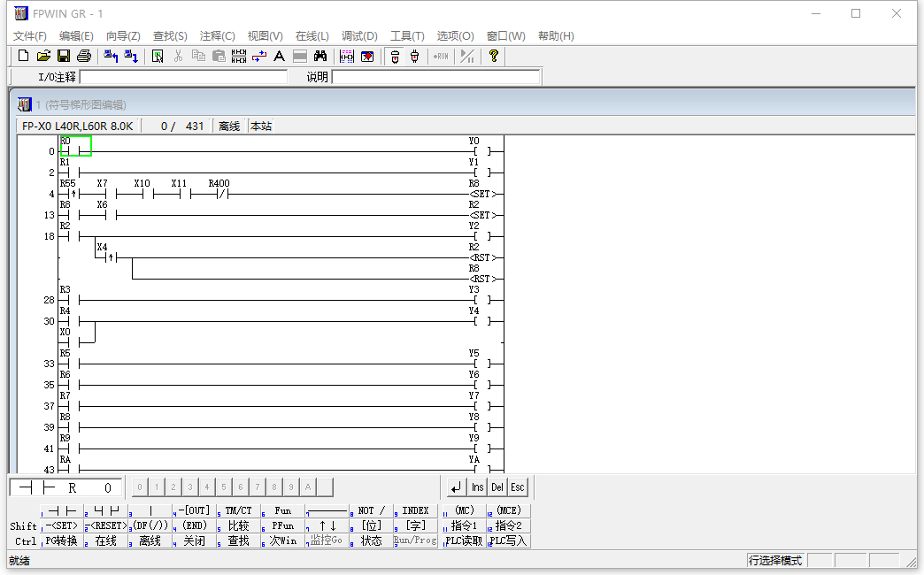Click the INDEX function key

[415, 510]
